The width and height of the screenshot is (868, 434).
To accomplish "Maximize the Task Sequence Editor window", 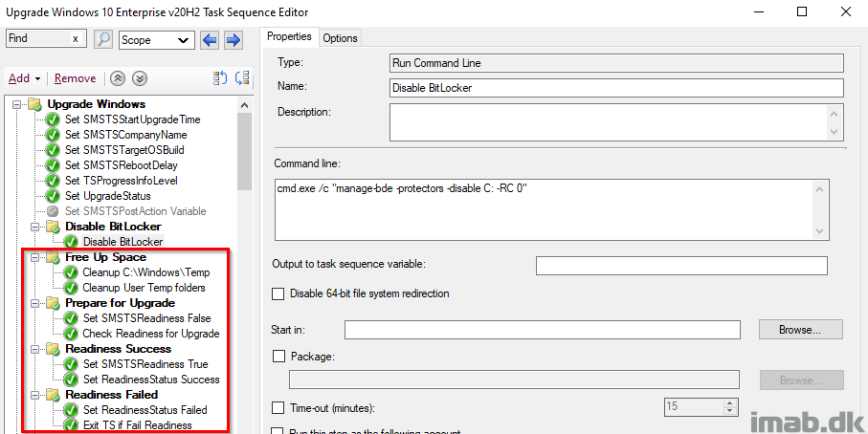I will [x=802, y=11].
